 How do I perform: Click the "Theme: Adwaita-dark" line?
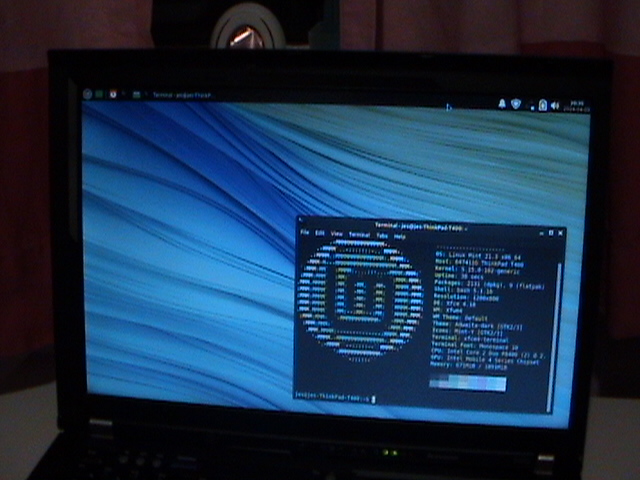(477, 325)
